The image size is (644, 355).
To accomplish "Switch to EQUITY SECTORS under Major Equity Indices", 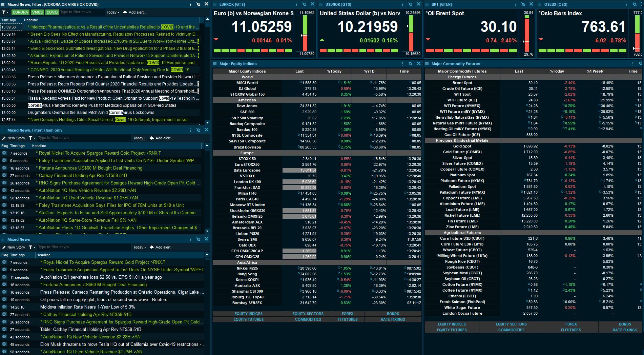I will click(x=308, y=314).
